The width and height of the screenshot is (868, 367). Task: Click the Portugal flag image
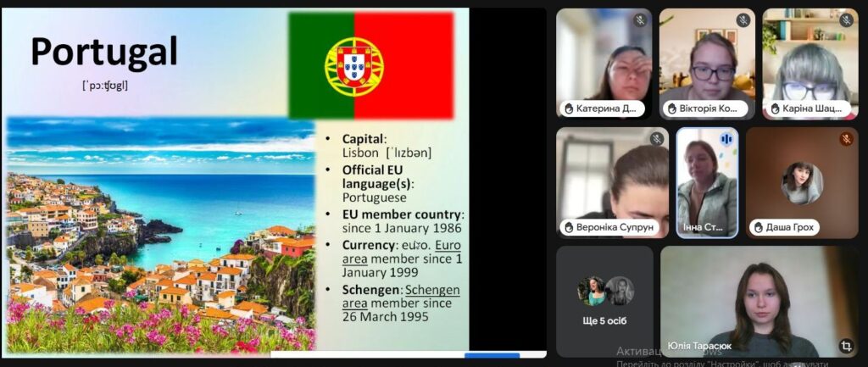coord(370,65)
